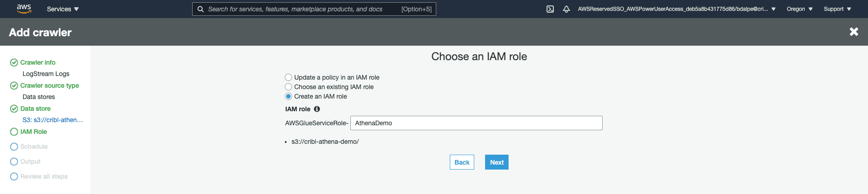The image size is (868, 194).
Task: Select Update a policy in an IAM role
Action: click(x=288, y=77)
